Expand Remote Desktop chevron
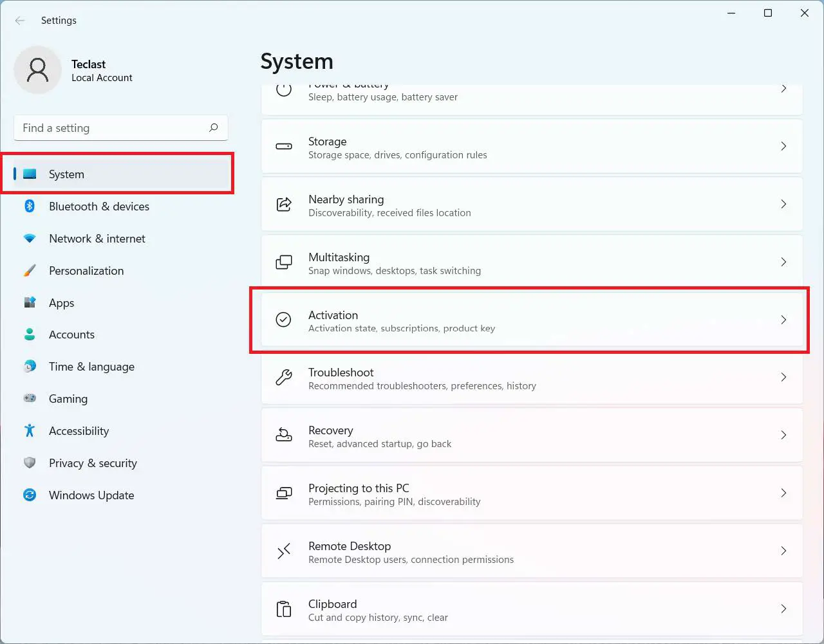The height and width of the screenshot is (644, 824). tap(783, 551)
